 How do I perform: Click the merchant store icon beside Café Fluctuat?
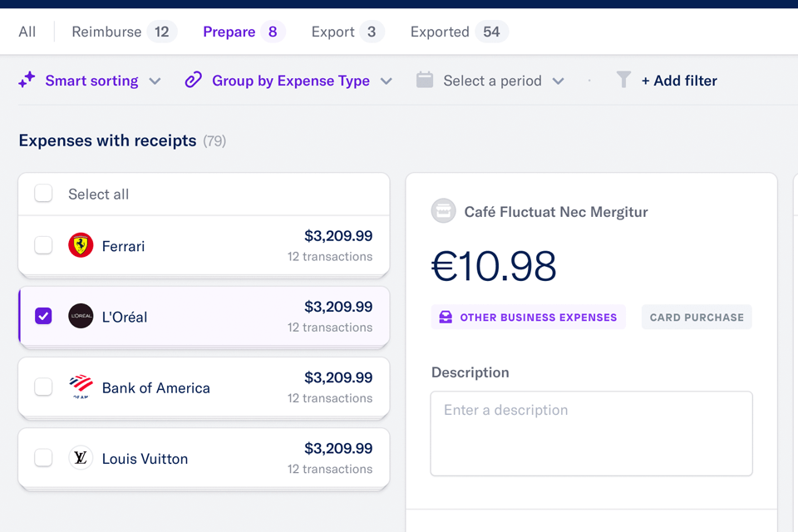click(443, 211)
